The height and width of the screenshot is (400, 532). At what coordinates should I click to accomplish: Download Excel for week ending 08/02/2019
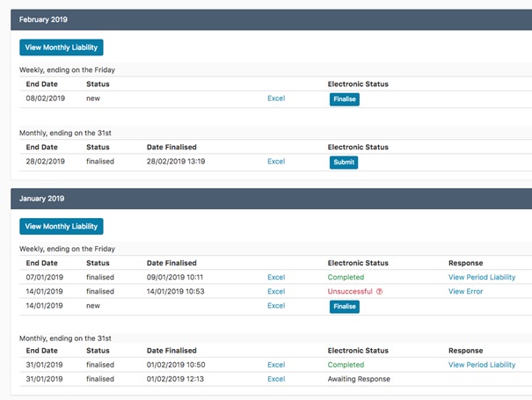coord(276,98)
